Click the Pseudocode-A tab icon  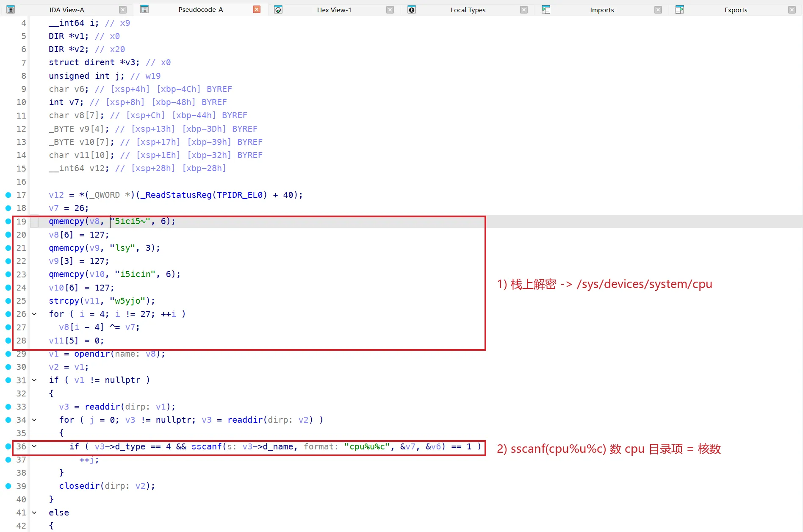(x=144, y=9)
